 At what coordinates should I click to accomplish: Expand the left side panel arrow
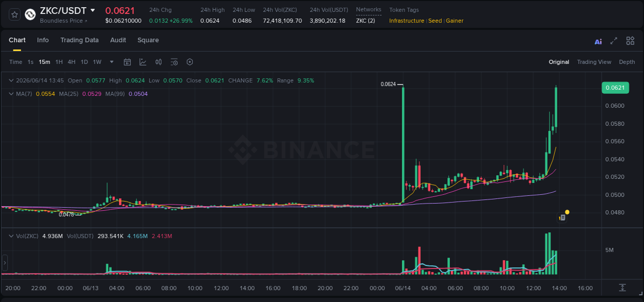tap(5, 262)
